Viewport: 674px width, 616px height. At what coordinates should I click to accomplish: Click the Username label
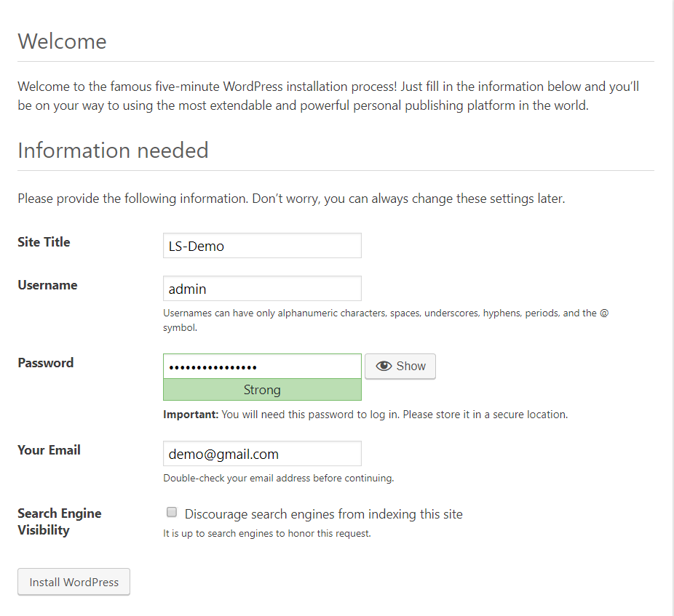pyautogui.click(x=48, y=285)
